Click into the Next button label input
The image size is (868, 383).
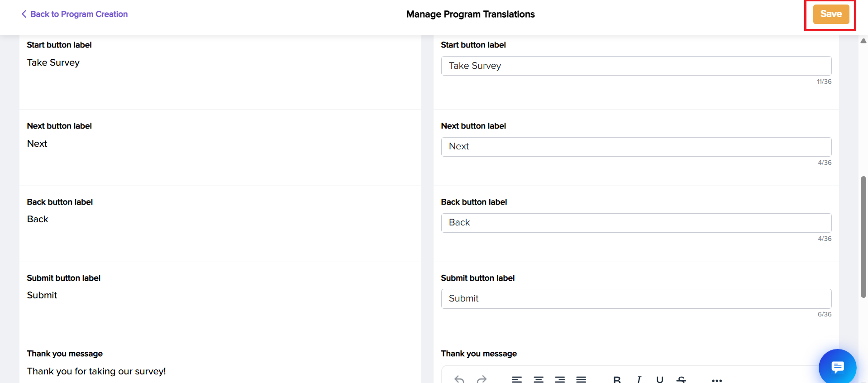[x=636, y=147]
